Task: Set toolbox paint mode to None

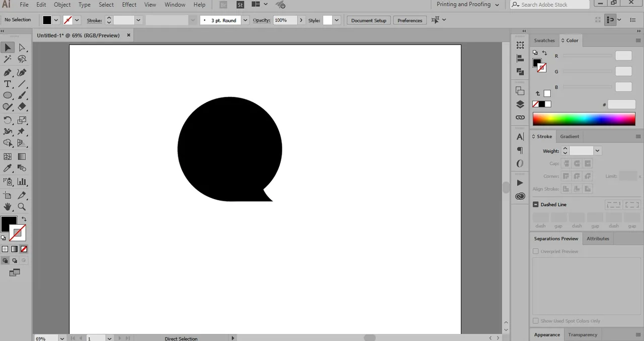Action: (x=24, y=249)
